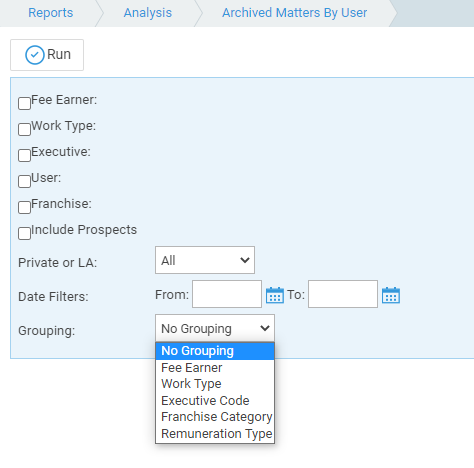Enable the Fee Earner filter checkbox
Screen dimensions: 474x468
tap(24, 103)
